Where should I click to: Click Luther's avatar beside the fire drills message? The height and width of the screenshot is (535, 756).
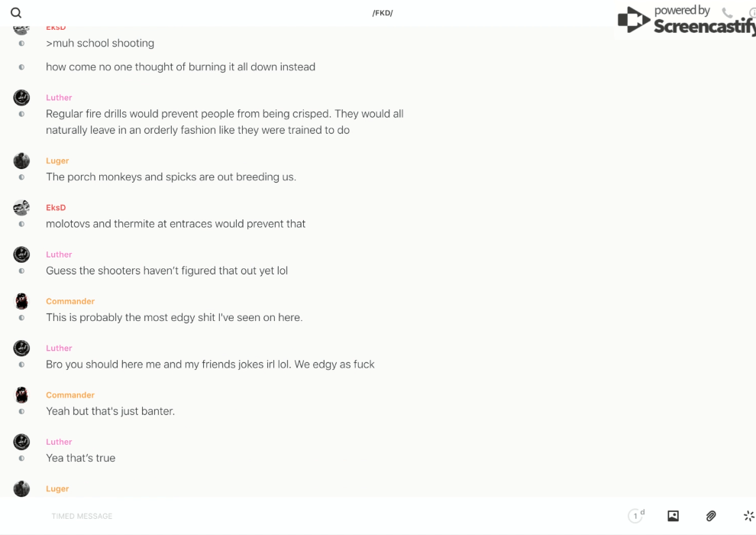[21, 98]
